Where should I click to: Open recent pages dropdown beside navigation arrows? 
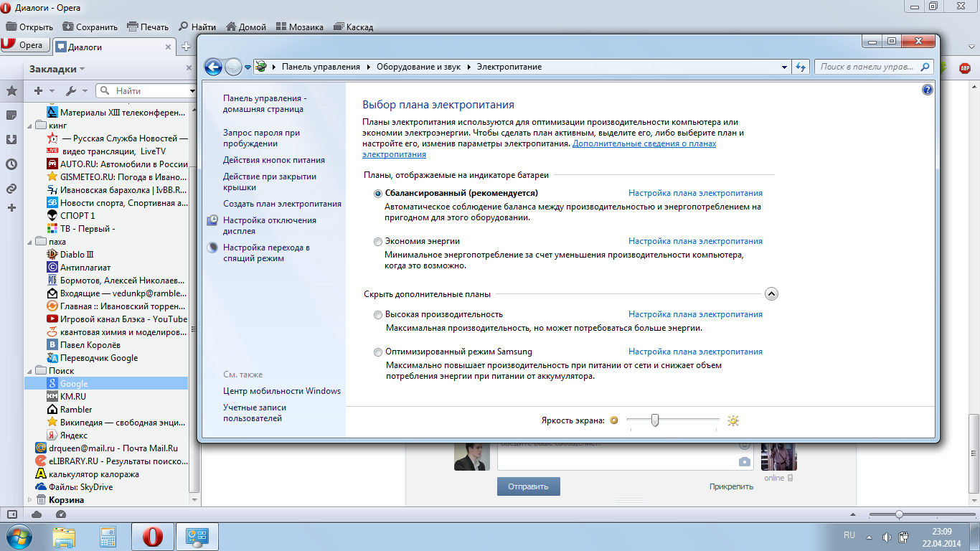tap(248, 67)
